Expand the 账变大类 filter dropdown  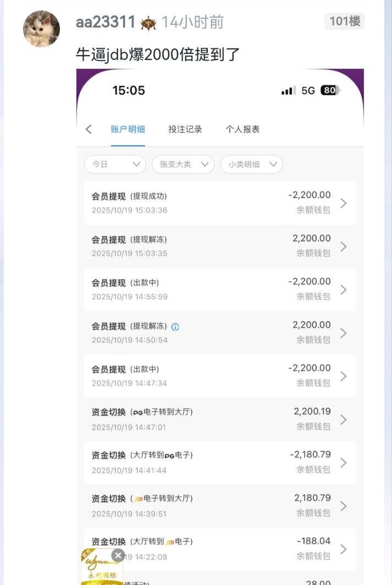(183, 164)
